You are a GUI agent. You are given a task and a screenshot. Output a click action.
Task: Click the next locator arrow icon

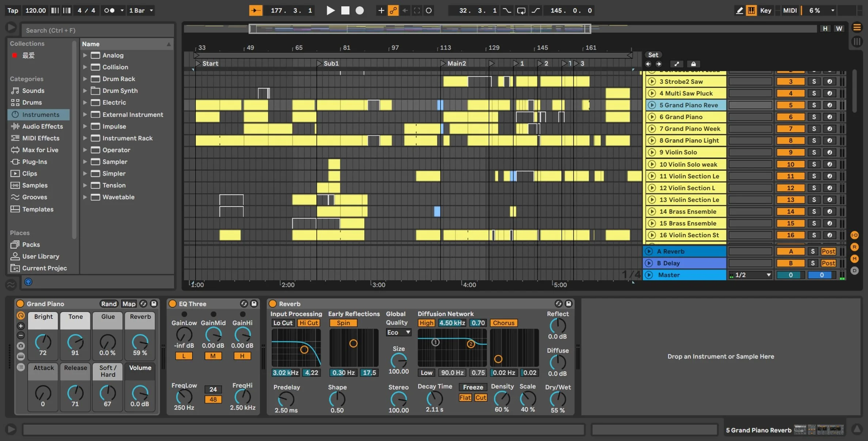pyautogui.click(x=659, y=64)
